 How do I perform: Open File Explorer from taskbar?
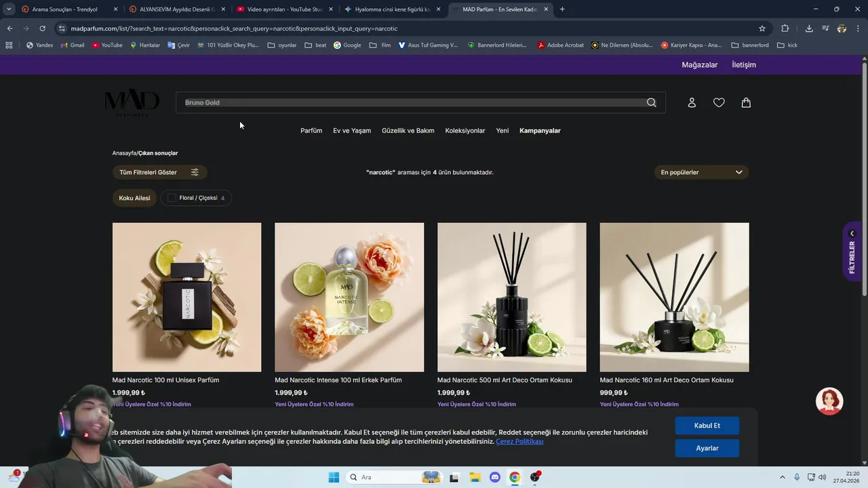coord(475,477)
